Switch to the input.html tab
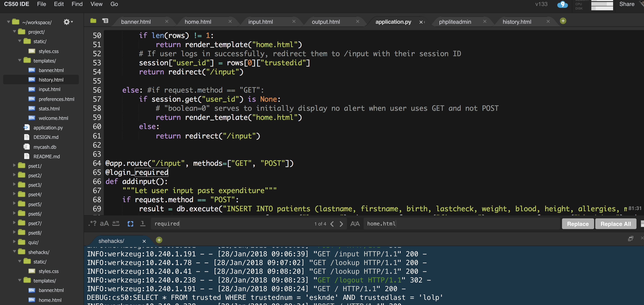Viewport: 644px width, 305px height. click(x=260, y=22)
